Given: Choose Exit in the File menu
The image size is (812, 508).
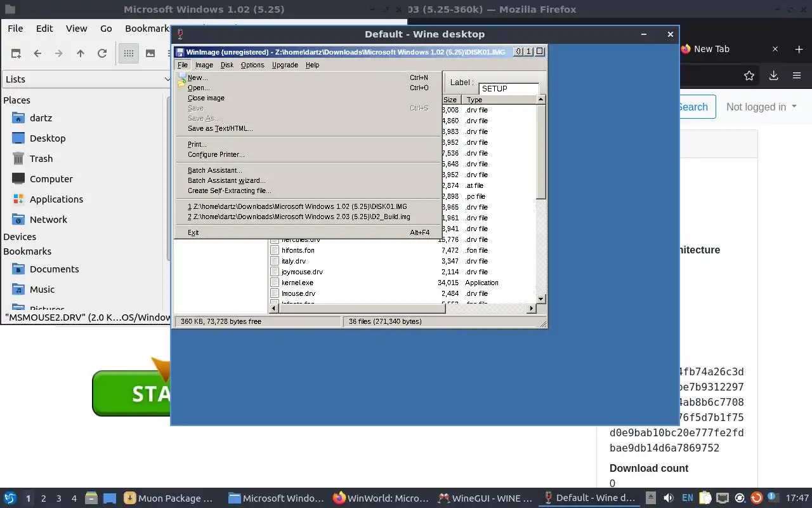Looking at the screenshot, I should pyautogui.click(x=308, y=232).
